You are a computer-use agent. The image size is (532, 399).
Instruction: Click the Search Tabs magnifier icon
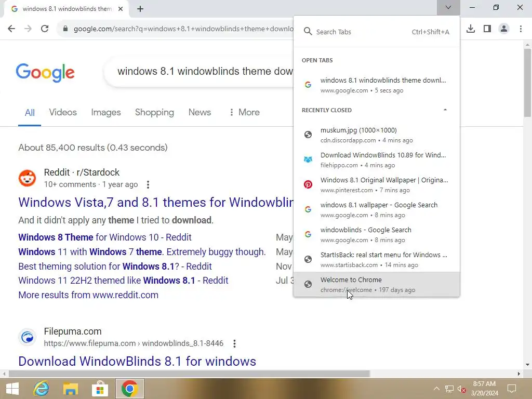coord(308,32)
